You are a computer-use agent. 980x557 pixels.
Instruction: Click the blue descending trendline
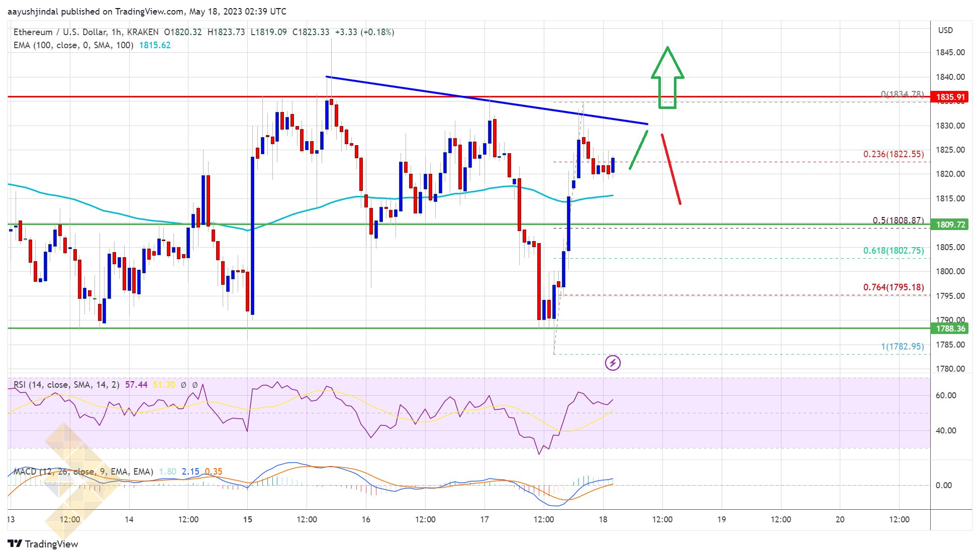click(x=486, y=100)
